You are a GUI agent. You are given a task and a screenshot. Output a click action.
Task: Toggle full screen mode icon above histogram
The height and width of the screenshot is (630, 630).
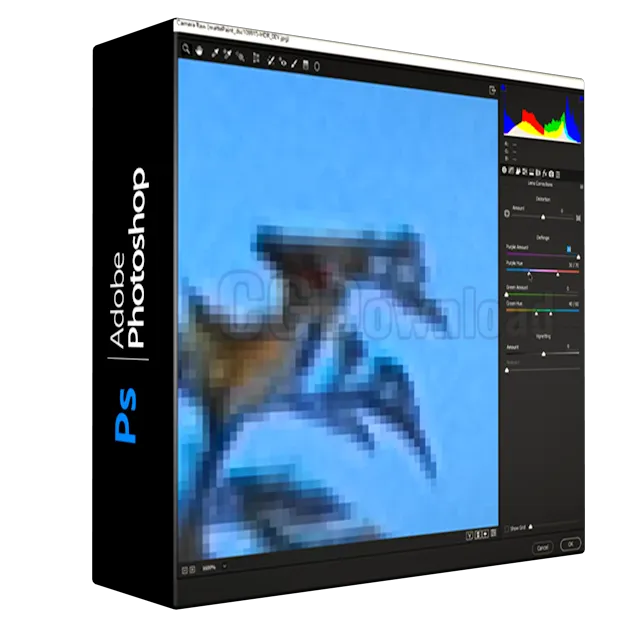pyautogui.click(x=492, y=90)
